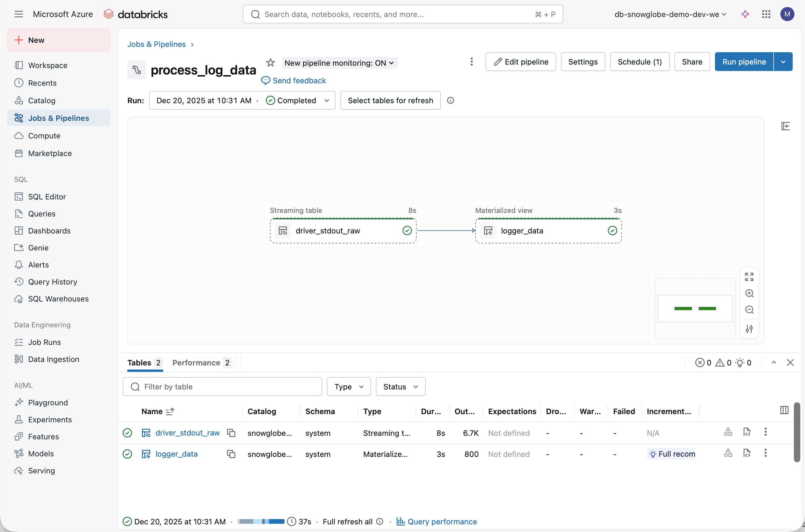Star the process_log_data pipeline
Image resolution: width=805 pixels, height=532 pixels.
click(270, 62)
